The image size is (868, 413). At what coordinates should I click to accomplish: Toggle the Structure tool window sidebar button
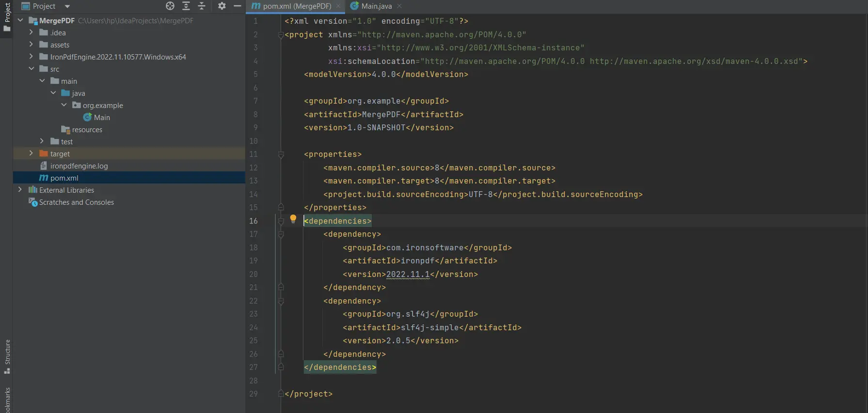pos(7,356)
